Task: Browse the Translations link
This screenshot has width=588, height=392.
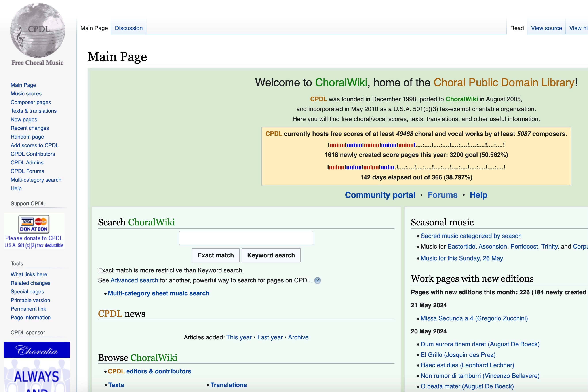Action: point(228,385)
